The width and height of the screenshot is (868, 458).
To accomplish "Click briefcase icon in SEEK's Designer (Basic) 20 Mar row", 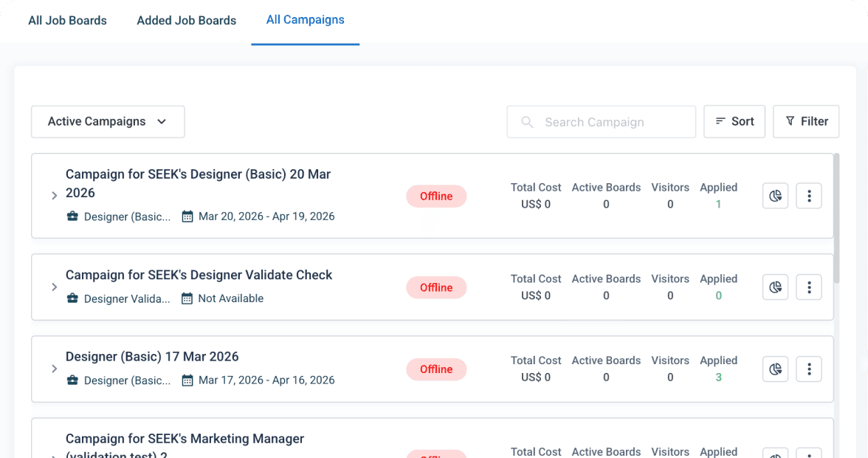I will click(72, 216).
